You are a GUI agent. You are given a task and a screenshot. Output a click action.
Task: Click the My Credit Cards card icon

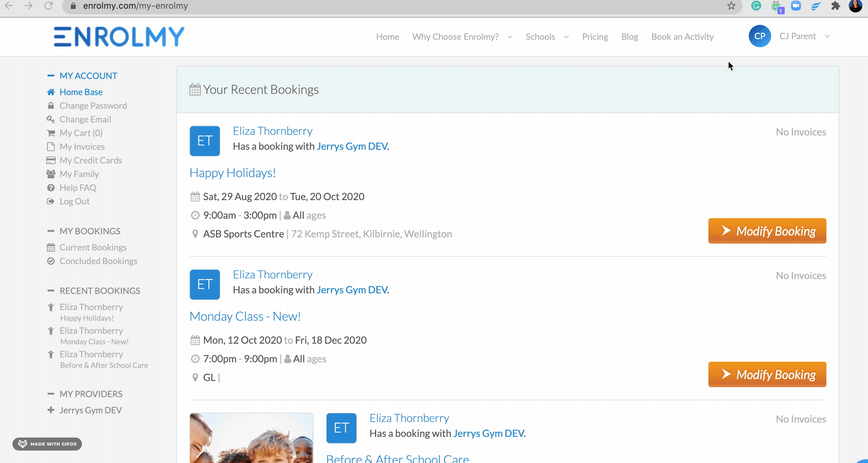51,161
